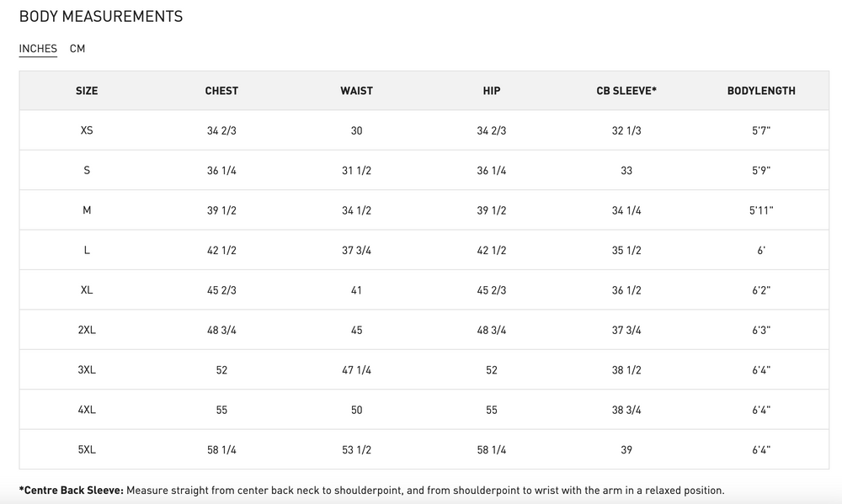
Task: Select the XS size row label
Action: pyautogui.click(x=87, y=130)
